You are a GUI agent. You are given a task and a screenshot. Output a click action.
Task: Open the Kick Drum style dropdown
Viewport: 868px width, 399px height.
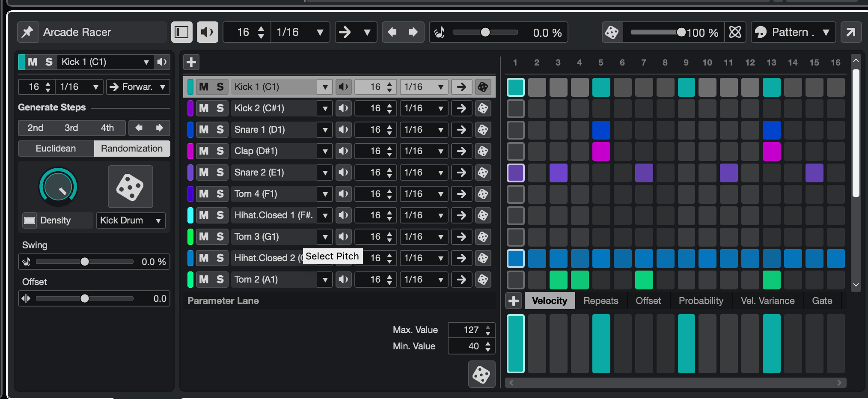(x=131, y=220)
